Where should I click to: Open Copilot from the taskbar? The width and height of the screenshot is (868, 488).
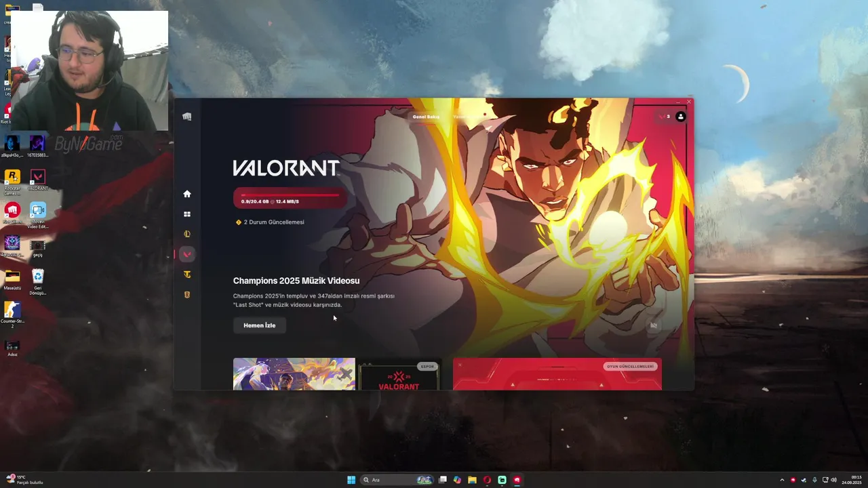[x=458, y=480]
